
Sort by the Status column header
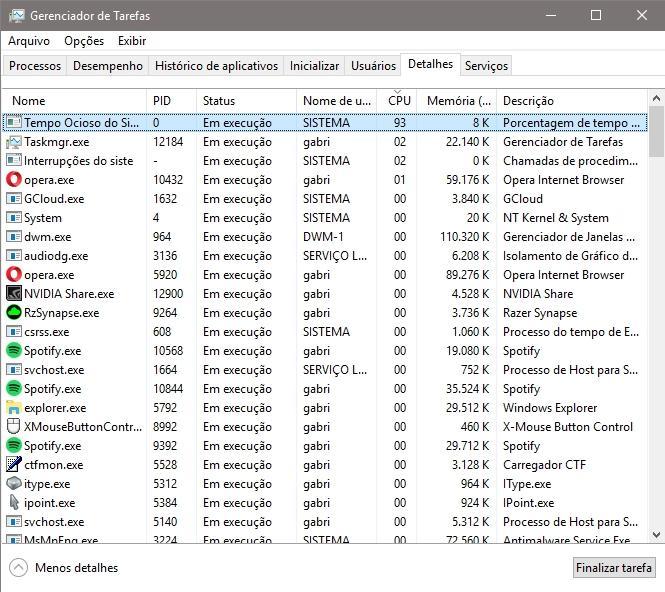246,101
